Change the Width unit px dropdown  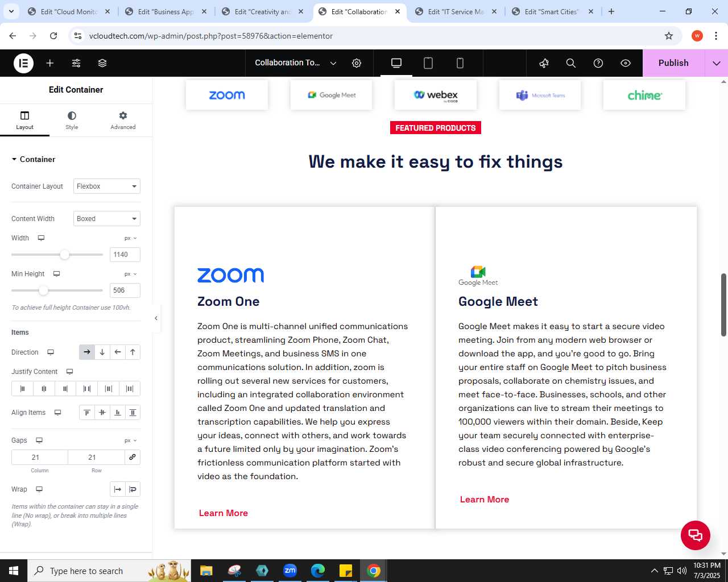pyautogui.click(x=131, y=238)
